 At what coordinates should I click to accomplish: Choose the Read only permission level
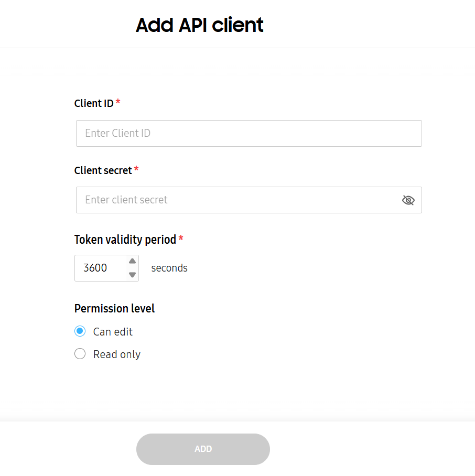pyautogui.click(x=80, y=353)
